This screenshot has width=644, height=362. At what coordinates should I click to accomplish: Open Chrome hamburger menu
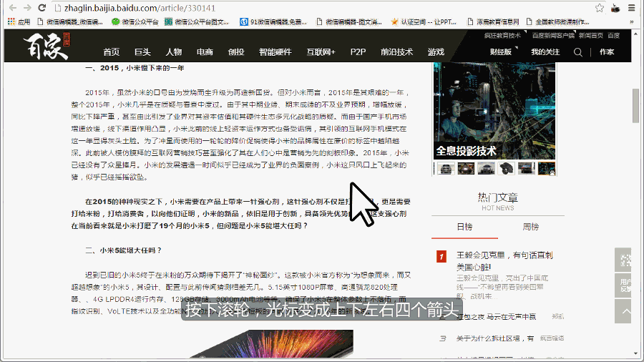[632, 8]
